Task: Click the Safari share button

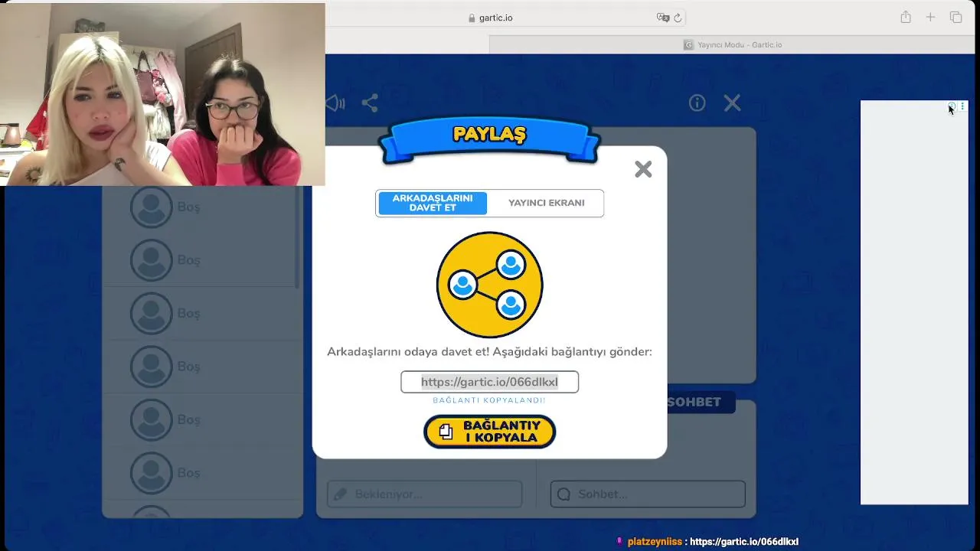Action: (906, 17)
